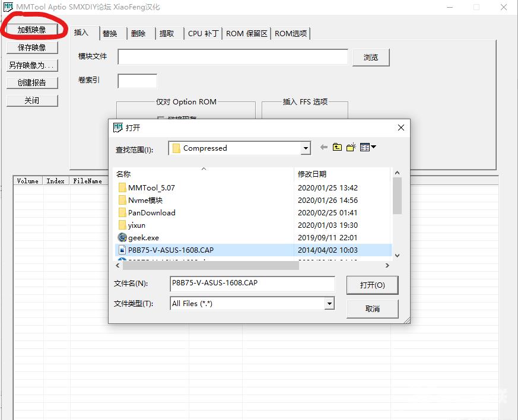Expand the 查找范围 Compressed dropdown

[x=306, y=148]
